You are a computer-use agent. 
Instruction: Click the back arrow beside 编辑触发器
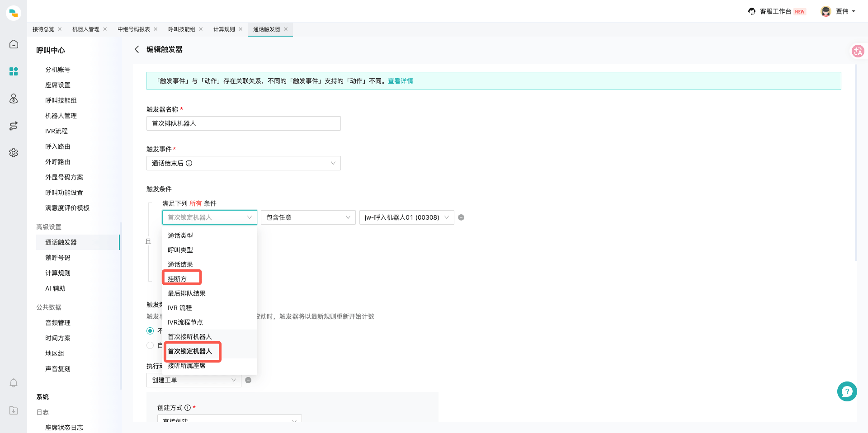pyautogui.click(x=137, y=49)
